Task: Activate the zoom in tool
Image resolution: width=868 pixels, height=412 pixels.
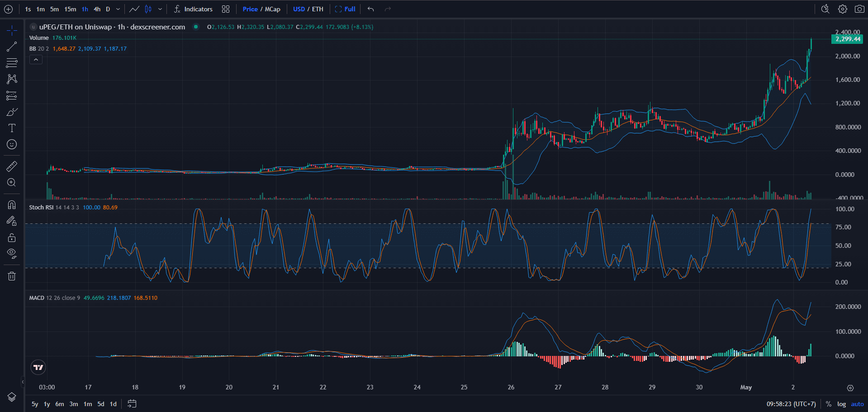Action: [x=12, y=183]
